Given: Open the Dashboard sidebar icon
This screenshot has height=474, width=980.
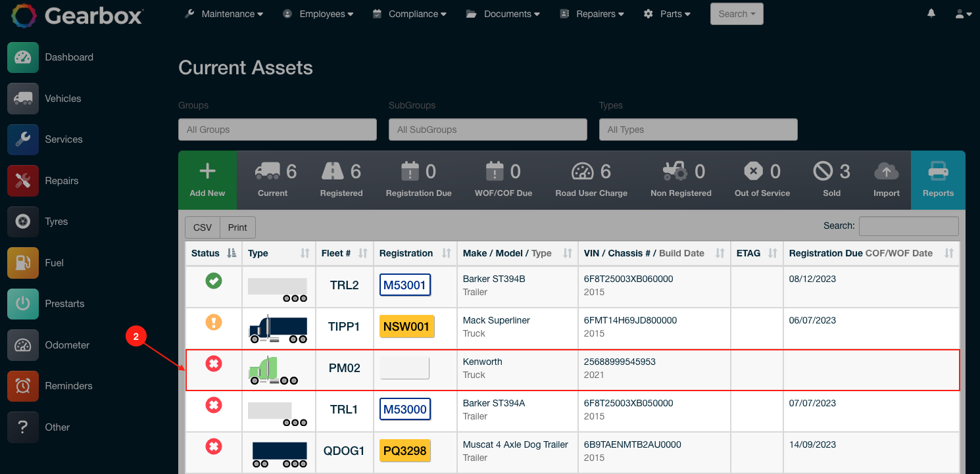Looking at the screenshot, I should click(23, 57).
